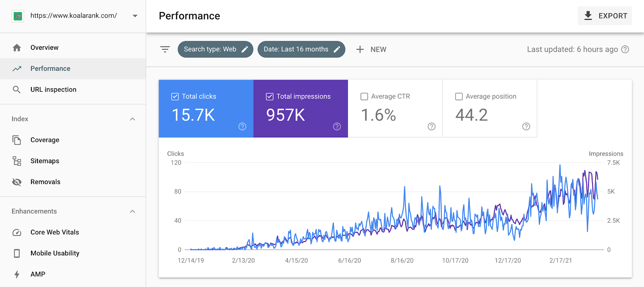Click the 15.7K total clicks value
644x287 pixels.
pos(193,115)
